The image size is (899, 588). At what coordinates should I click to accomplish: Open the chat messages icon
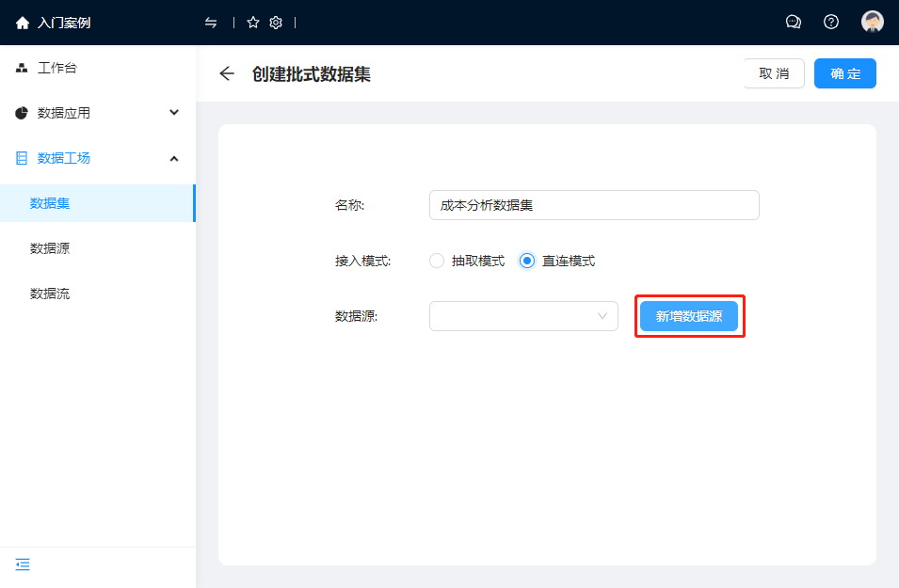point(793,23)
